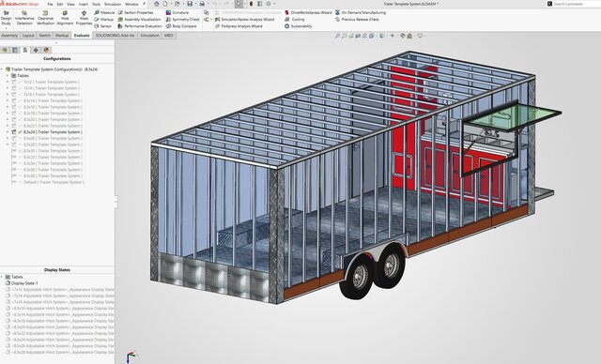
Task: Open the Costing tool
Action: coord(294,20)
